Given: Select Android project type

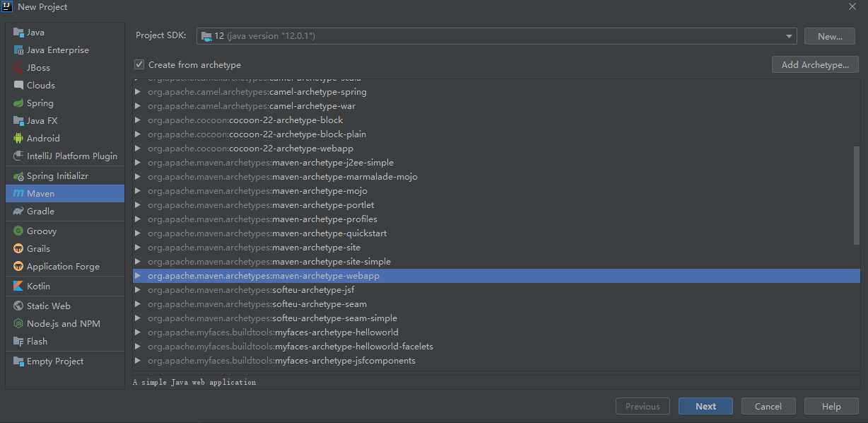Looking at the screenshot, I should coord(65,139).
